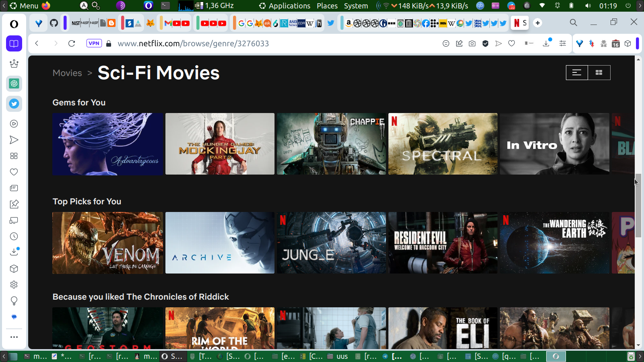Open the desktop Menu button

click(24, 6)
